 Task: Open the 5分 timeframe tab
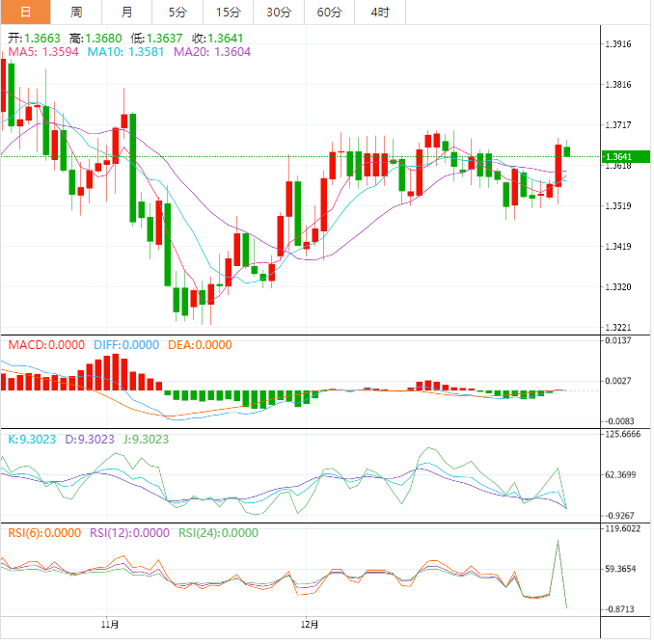click(177, 13)
